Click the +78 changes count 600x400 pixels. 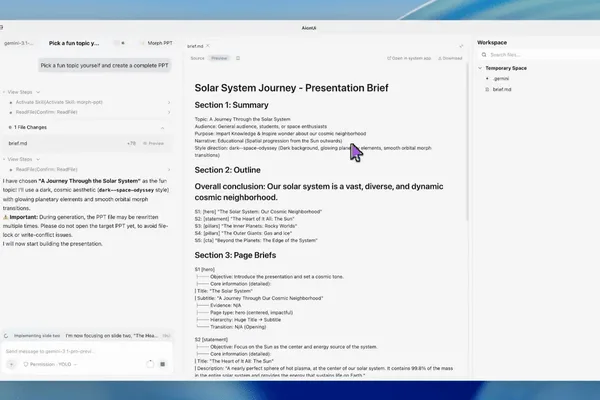(131, 143)
